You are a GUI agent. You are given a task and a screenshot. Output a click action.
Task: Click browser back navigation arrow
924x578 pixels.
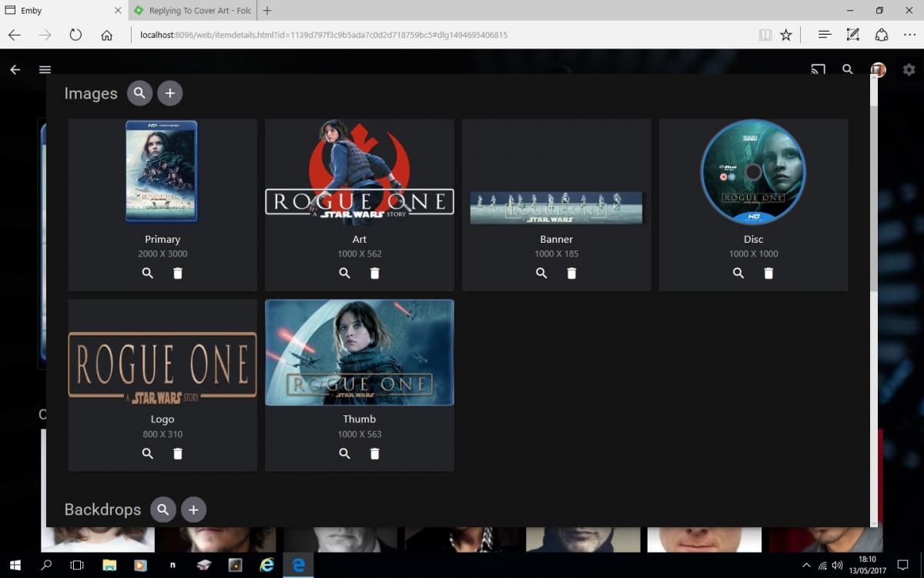click(15, 35)
